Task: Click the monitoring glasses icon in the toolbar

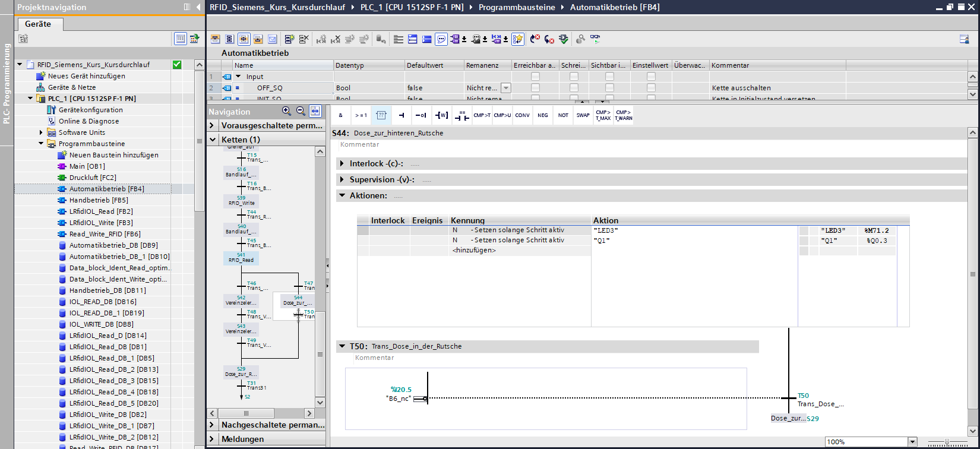Action: [x=595, y=39]
